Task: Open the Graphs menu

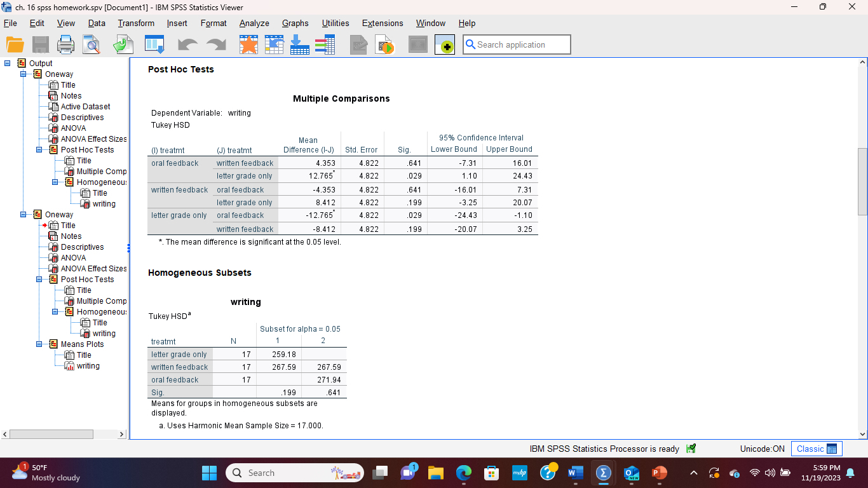Action: click(x=295, y=23)
